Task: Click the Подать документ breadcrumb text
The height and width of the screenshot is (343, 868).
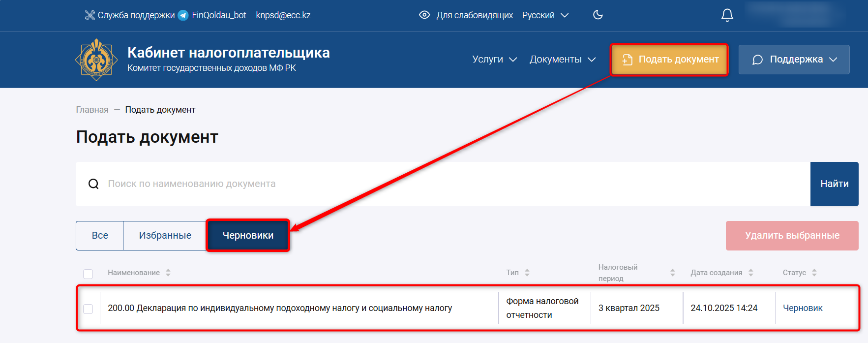Action: click(x=160, y=110)
